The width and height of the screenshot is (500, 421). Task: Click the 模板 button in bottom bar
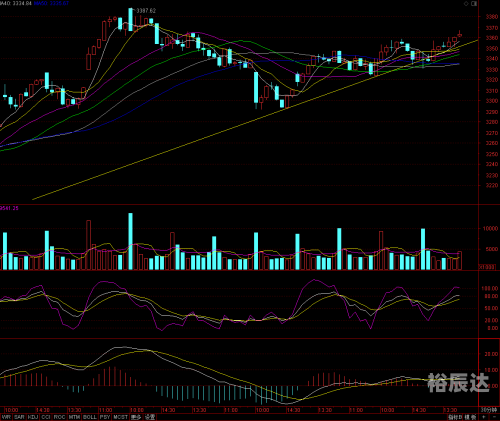470,417
